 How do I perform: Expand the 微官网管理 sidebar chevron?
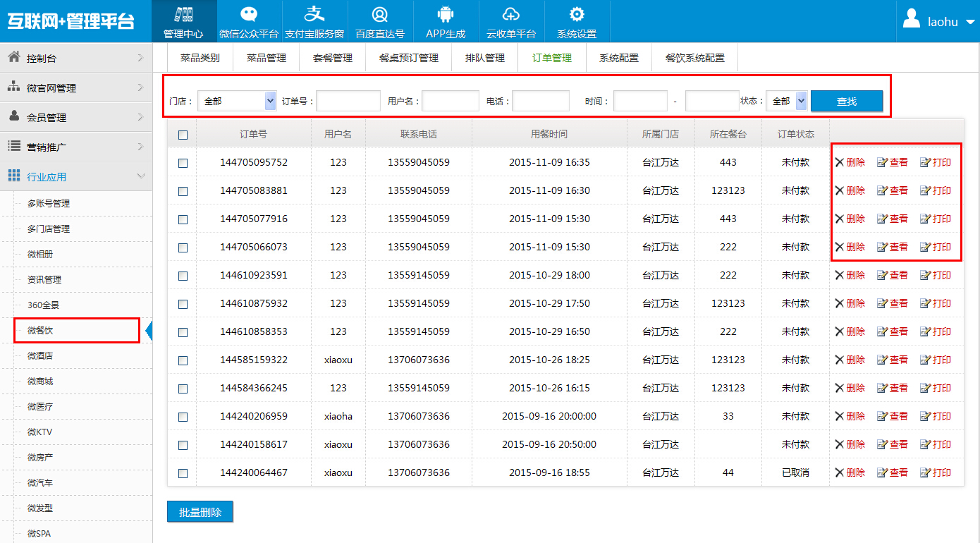(x=141, y=87)
